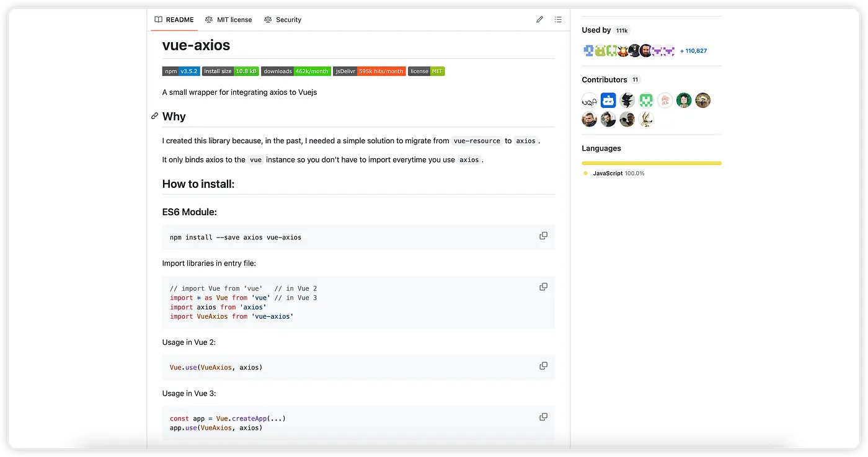Open the black dragon silhouette contributor avatar
The width and height of the screenshot is (868, 457).
pyautogui.click(x=627, y=100)
